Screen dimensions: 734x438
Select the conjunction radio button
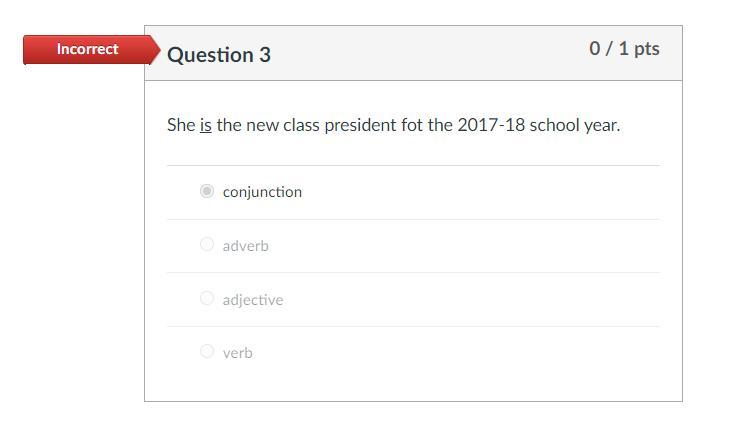coord(207,191)
